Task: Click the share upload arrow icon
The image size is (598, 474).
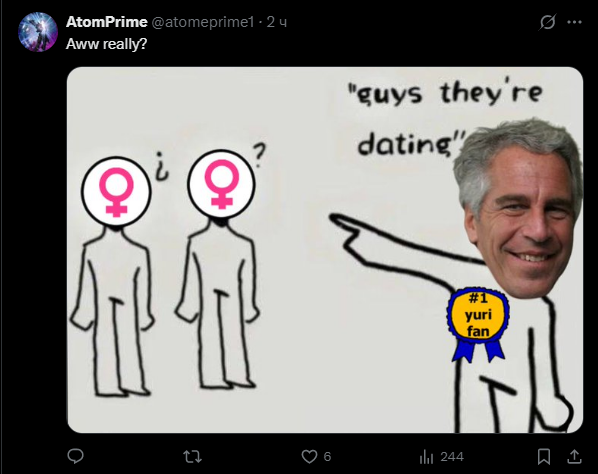Action: pos(574,456)
